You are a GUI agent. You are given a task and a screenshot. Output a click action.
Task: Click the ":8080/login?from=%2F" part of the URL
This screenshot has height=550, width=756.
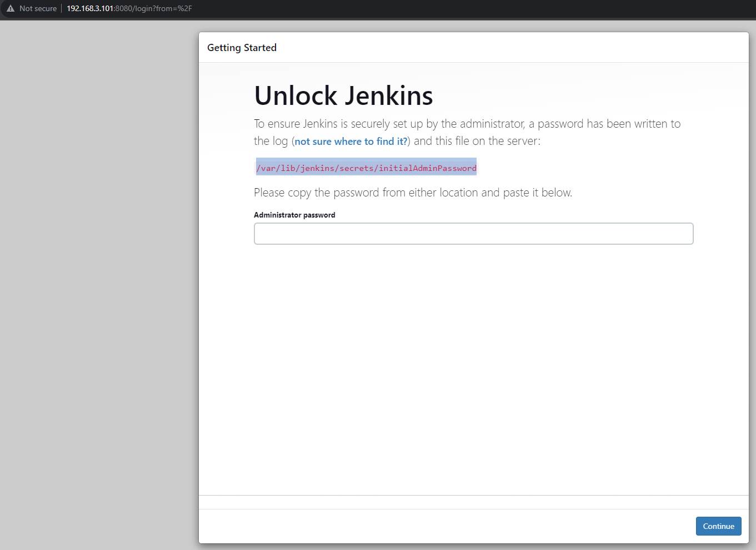point(153,8)
